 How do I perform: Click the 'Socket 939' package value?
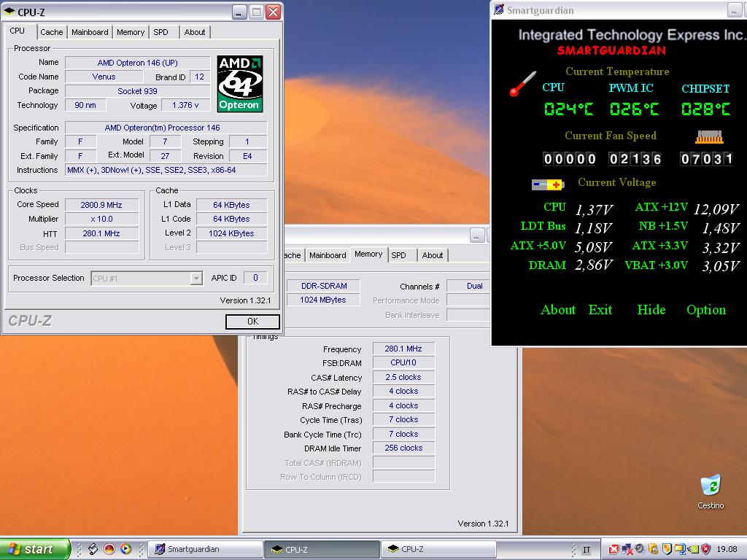pyautogui.click(x=138, y=91)
